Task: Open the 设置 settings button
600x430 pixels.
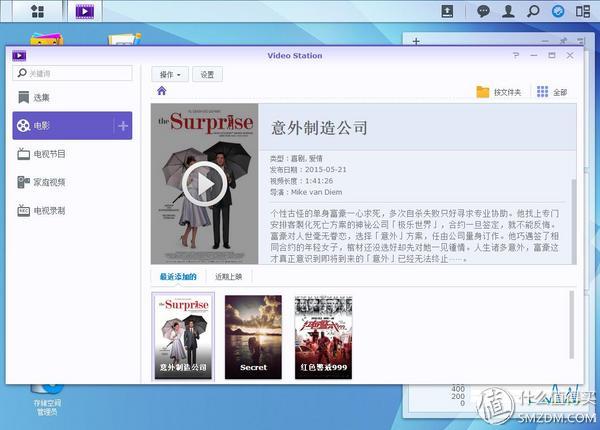Action: coord(207,74)
